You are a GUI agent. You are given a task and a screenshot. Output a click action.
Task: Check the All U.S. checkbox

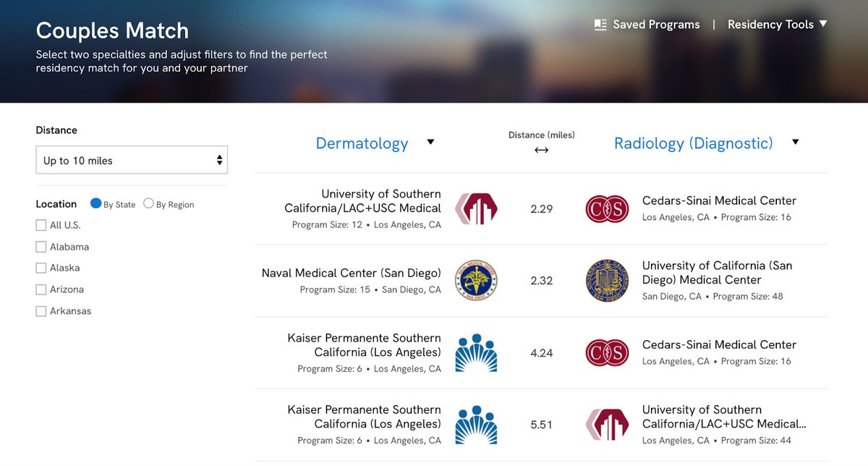point(41,225)
